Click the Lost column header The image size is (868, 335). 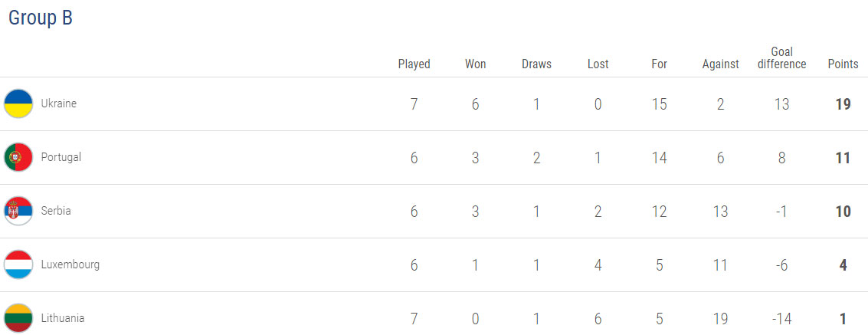[x=598, y=64]
